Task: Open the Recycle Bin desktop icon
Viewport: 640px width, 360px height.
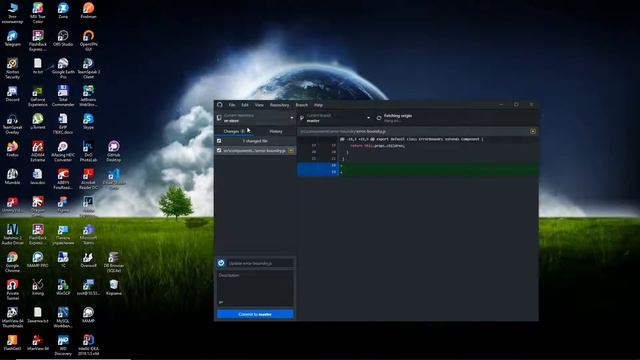Action: pos(113,287)
